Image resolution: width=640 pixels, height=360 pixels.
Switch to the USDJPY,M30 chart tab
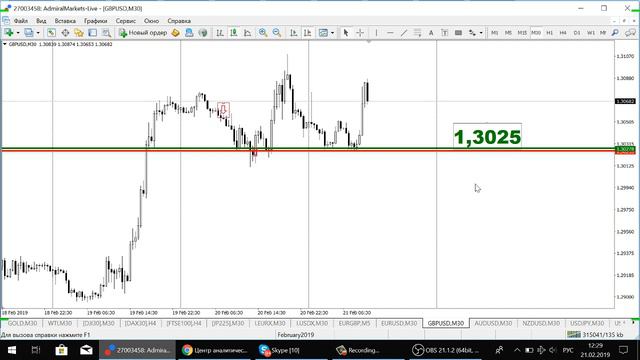587,323
